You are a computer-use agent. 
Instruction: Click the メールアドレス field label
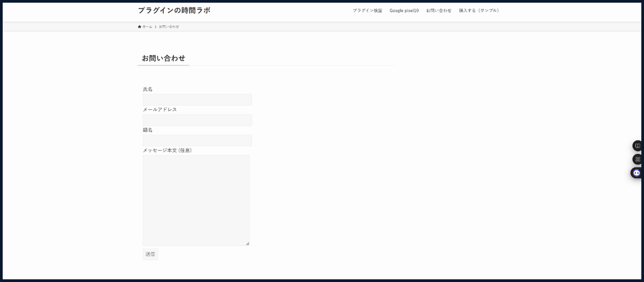159,109
